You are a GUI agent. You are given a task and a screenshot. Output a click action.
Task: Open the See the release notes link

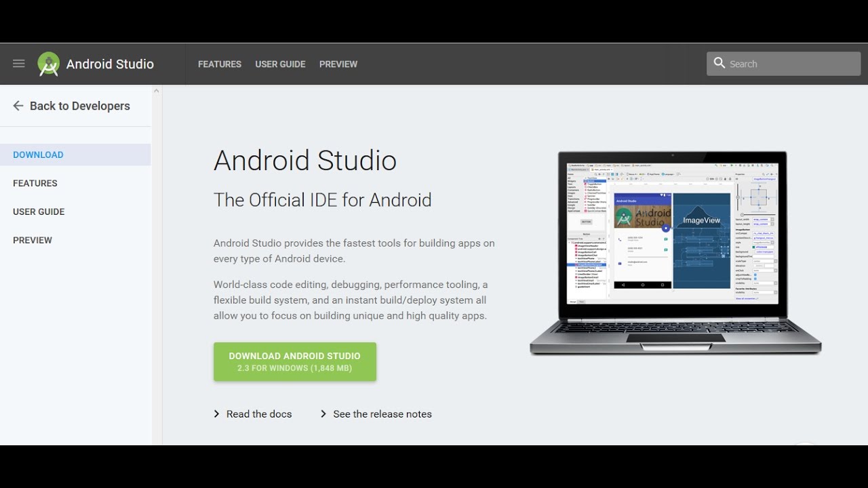(382, 413)
